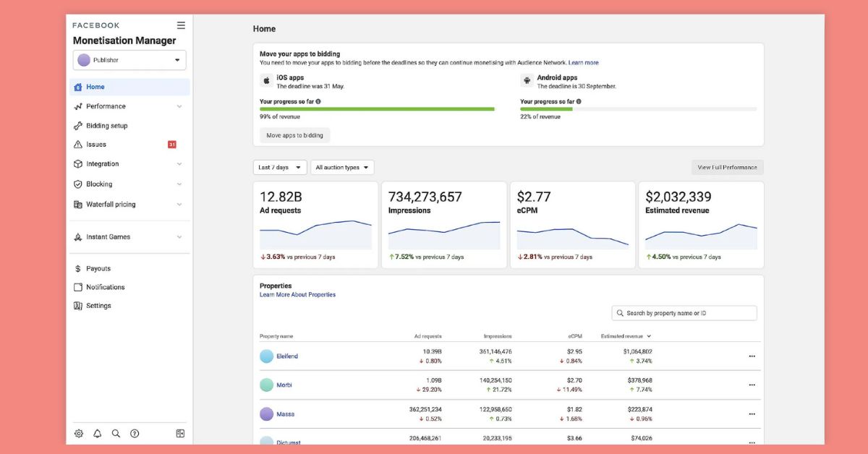
Task: Click the Impressions column header
Action: click(x=498, y=336)
